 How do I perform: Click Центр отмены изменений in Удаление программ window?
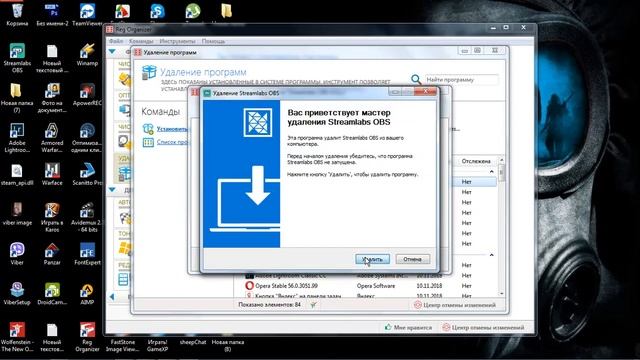point(455,305)
